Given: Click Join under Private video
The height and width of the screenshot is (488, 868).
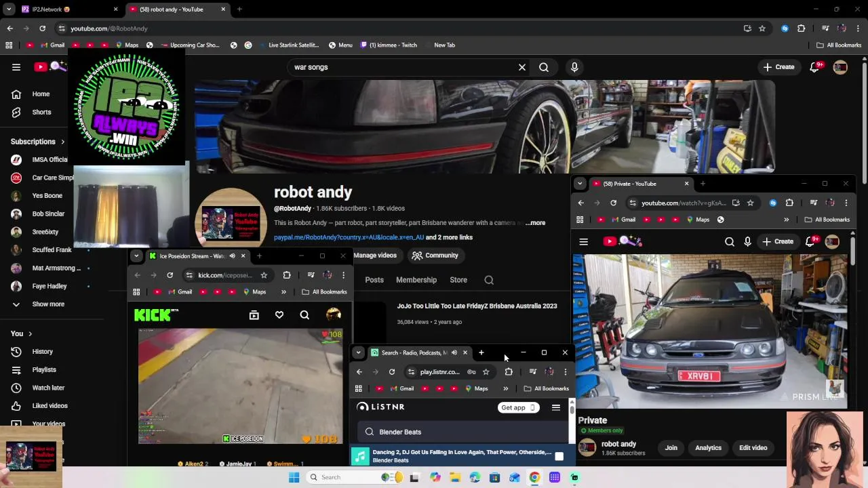Looking at the screenshot, I should 671,448.
